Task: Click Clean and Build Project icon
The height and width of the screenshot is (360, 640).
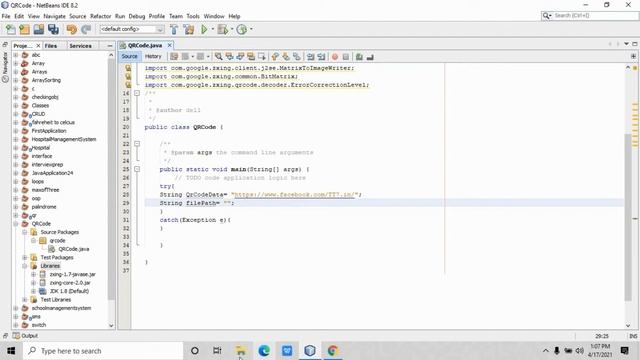Action: click(x=189, y=29)
